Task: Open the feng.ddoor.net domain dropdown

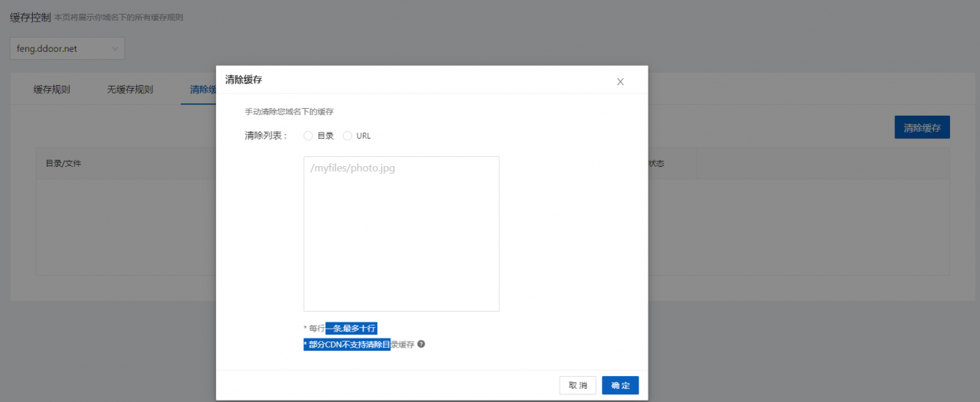Action: click(67, 49)
